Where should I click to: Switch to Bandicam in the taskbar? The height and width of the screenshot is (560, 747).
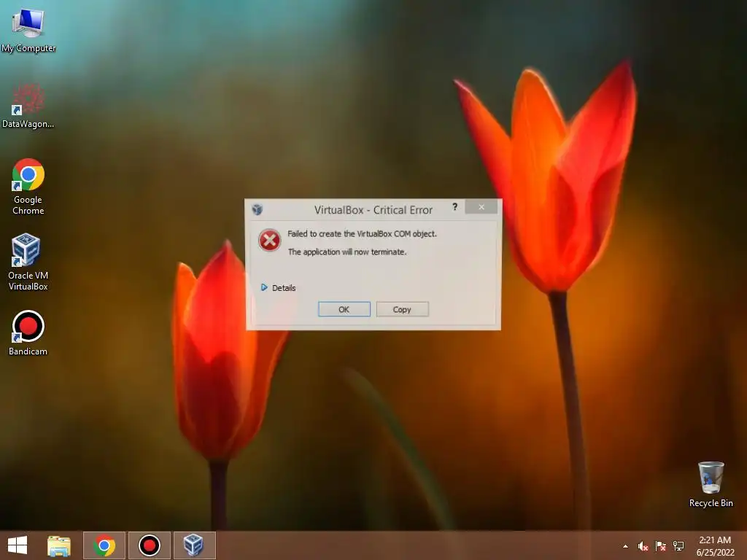tap(149, 545)
